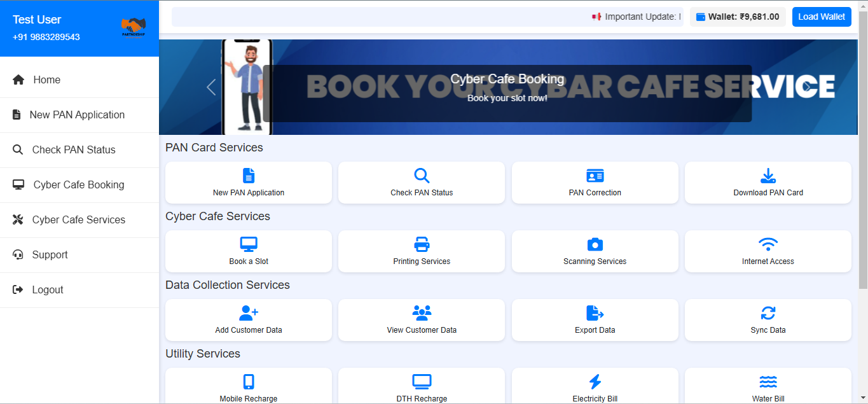The image size is (868, 404).
Task: Advance carousel with next slide arrow
Action: tap(806, 87)
